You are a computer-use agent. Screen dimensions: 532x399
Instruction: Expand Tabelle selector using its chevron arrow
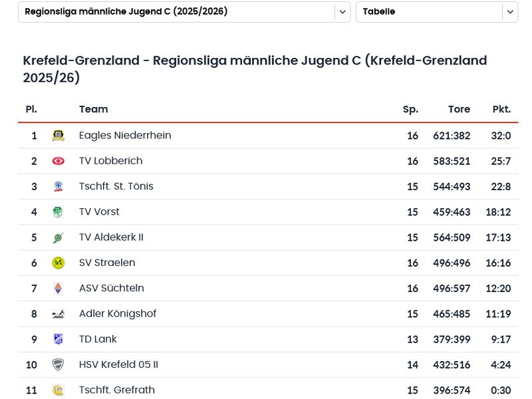[x=510, y=12]
